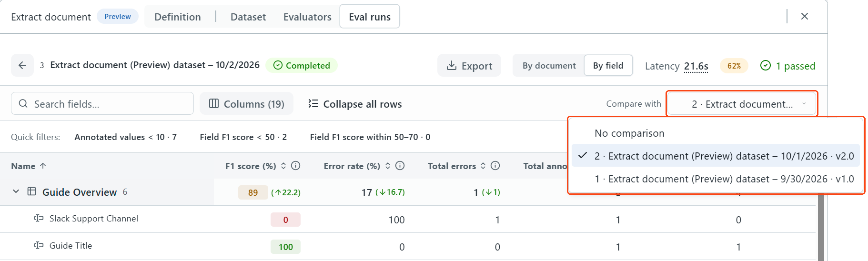Click the Completed status badge
The height and width of the screenshot is (261, 868).
coord(302,65)
